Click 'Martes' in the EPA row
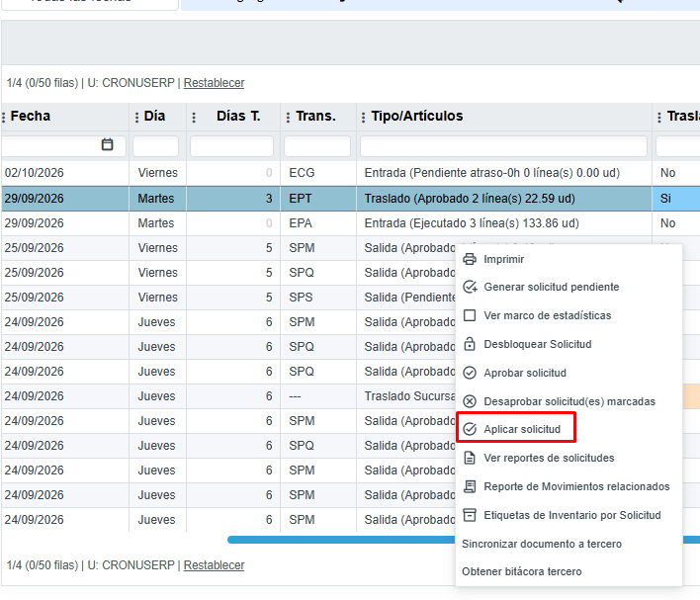This screenshot has height=600, width=700. click(x=156, y=223)
